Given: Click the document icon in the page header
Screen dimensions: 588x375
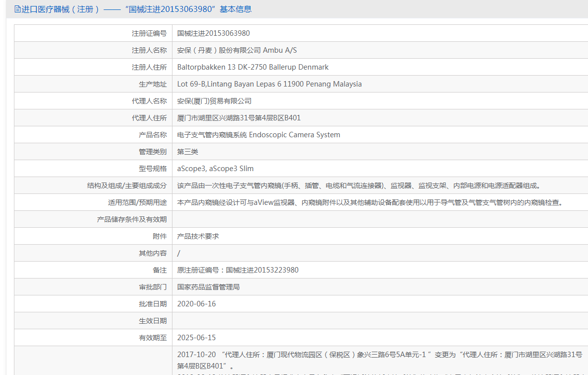Looking at the screenshot, I should click(17, 9).
